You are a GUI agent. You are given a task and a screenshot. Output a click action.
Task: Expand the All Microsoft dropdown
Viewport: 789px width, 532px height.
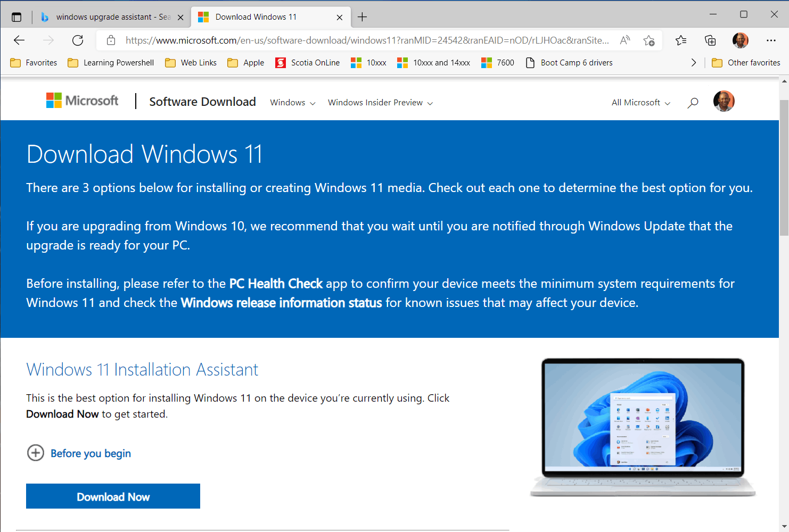coord(641,103)
